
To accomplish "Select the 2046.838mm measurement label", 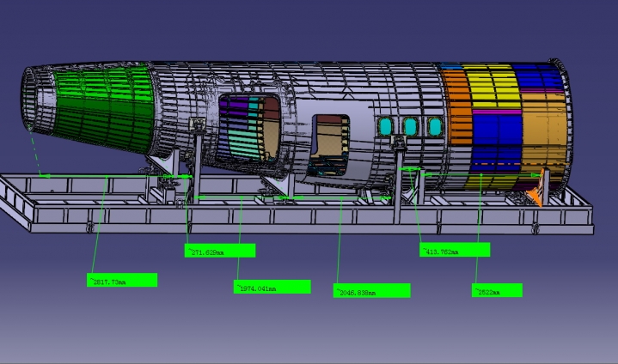I will [371, 291].
